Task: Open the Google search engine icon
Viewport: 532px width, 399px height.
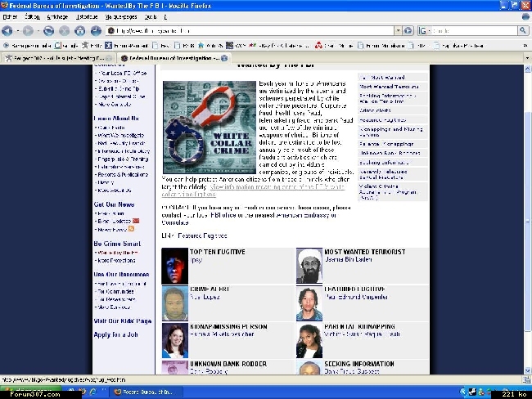Action: (x=422, y=31)
